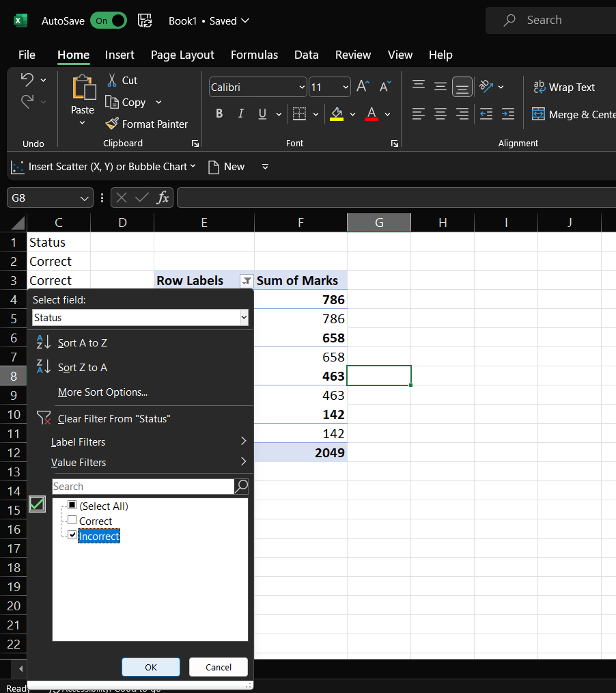Click the Cut scissors icon
This screenshot has width=616, height=693.
point(112,80)
